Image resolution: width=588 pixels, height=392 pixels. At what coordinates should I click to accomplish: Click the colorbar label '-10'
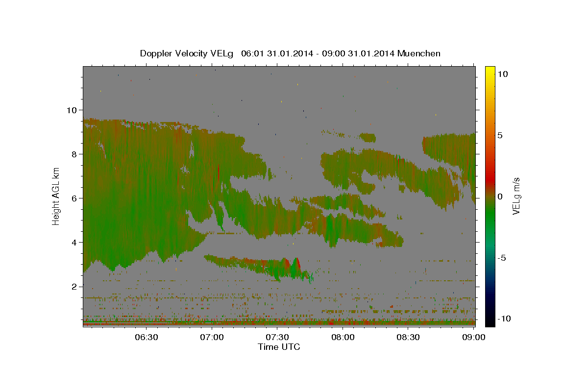[504, 318]
